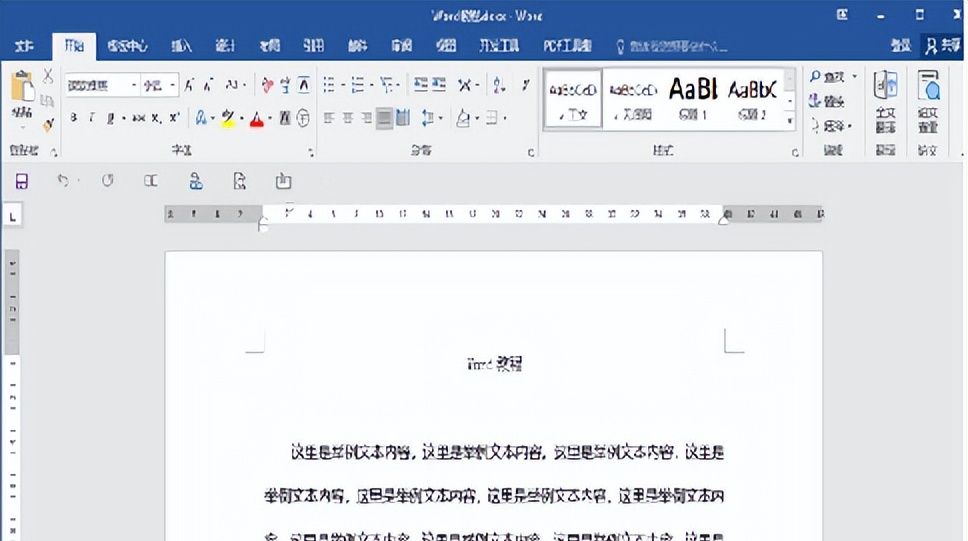Toggle underline formatting
The height and width of the screenshot is (541, 968).
click(111, 118)
